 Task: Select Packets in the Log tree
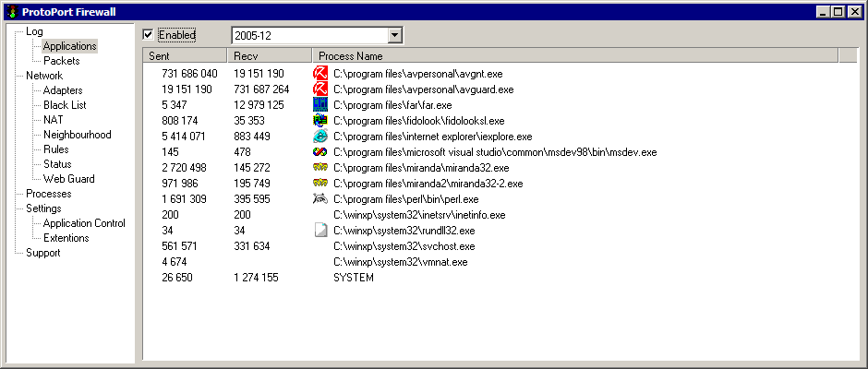point(62,61)
